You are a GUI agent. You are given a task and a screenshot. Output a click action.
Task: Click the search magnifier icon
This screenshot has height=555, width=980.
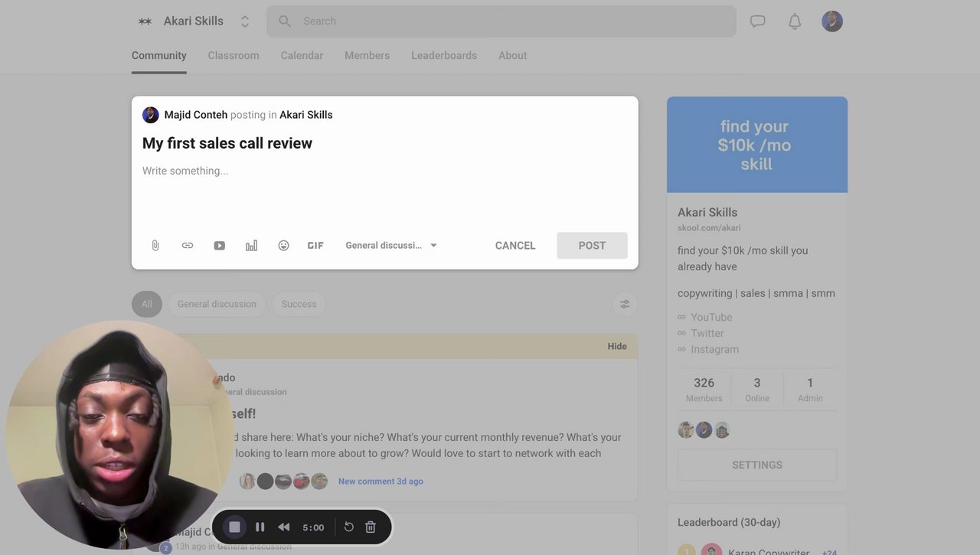tap(285, 21)
